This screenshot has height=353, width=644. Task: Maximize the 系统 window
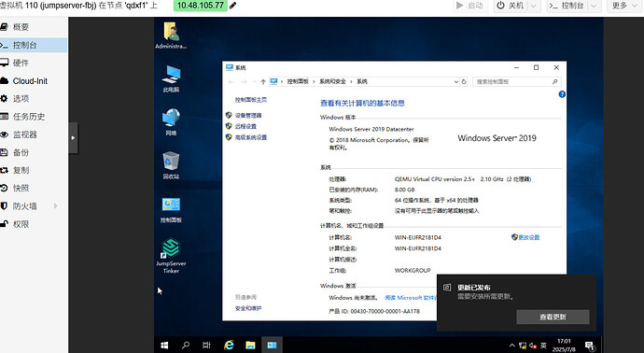[x=536, y=68]
